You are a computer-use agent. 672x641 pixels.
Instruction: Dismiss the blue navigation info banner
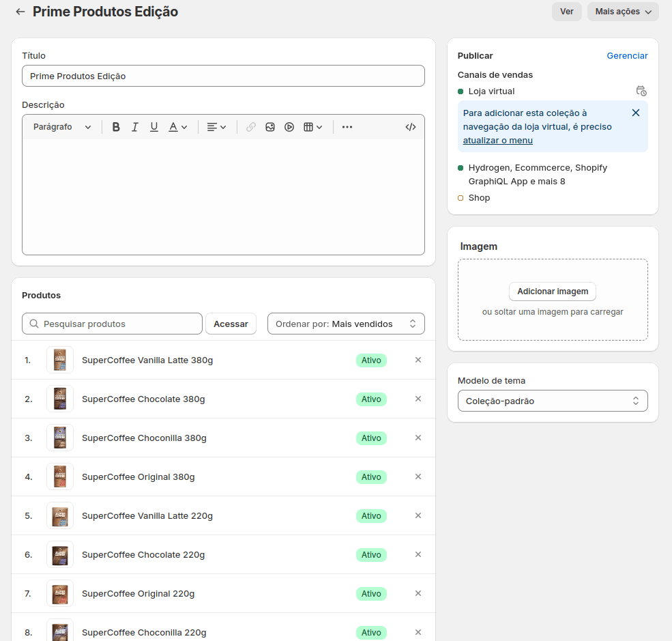(636, 113)
